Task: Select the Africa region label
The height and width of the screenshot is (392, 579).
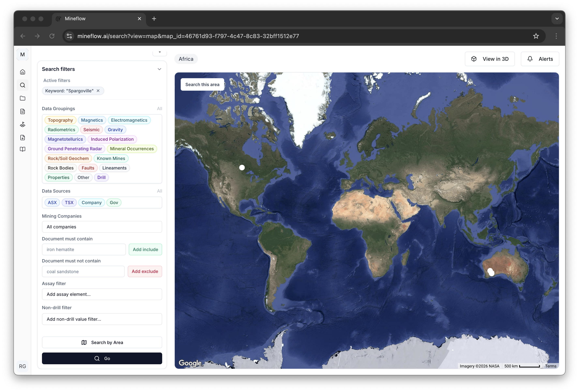Action: [186, 59]
